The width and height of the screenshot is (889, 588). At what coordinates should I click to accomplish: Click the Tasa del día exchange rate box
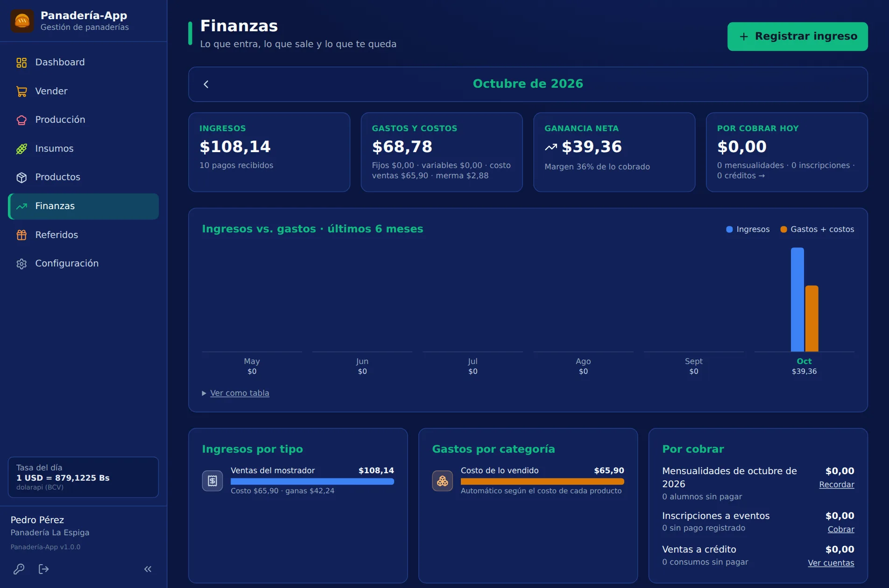click(83, 477)
